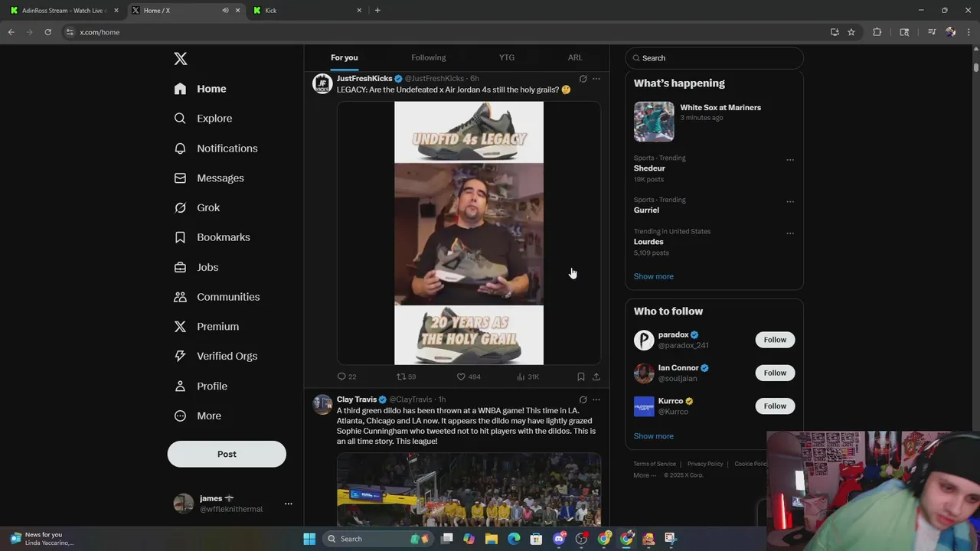Image resolution: width=980 pixels, height=551 pixels.
Task: Follow the Ian Connor account
Action: click(775, 373)
